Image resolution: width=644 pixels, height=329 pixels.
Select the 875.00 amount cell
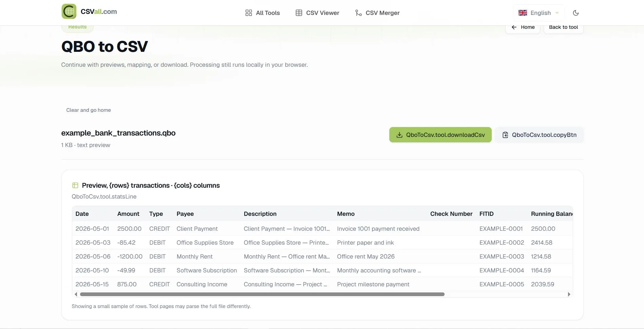[x=127, y=284]
